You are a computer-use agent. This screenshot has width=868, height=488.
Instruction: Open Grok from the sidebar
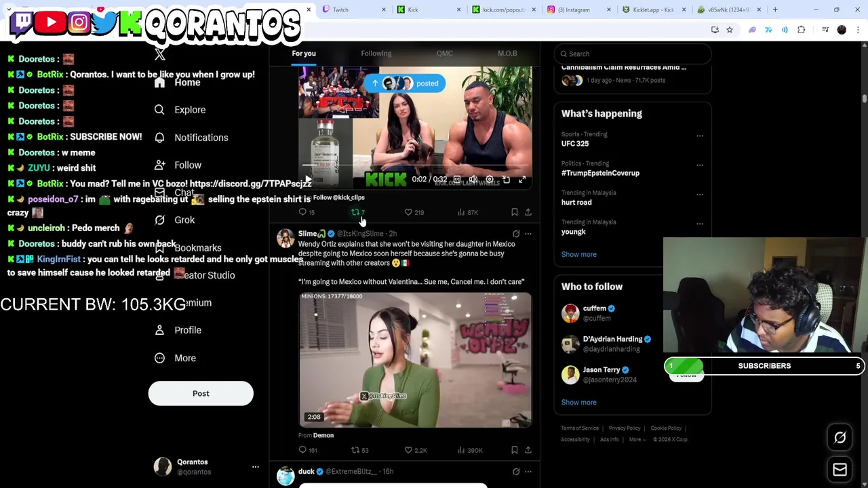point(175,220)
